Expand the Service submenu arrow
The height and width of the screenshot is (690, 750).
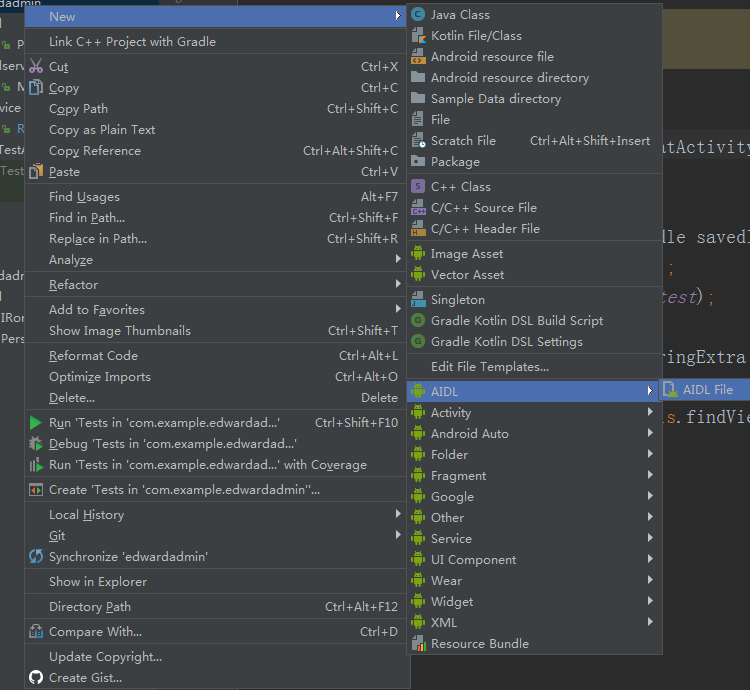(x=650, y=538)
